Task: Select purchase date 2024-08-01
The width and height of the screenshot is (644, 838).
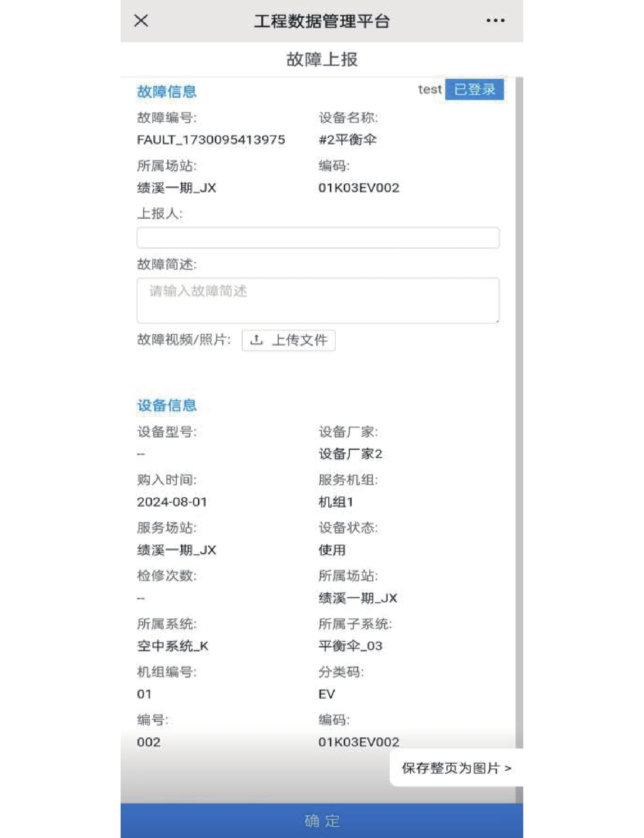Action: [172, 502]
